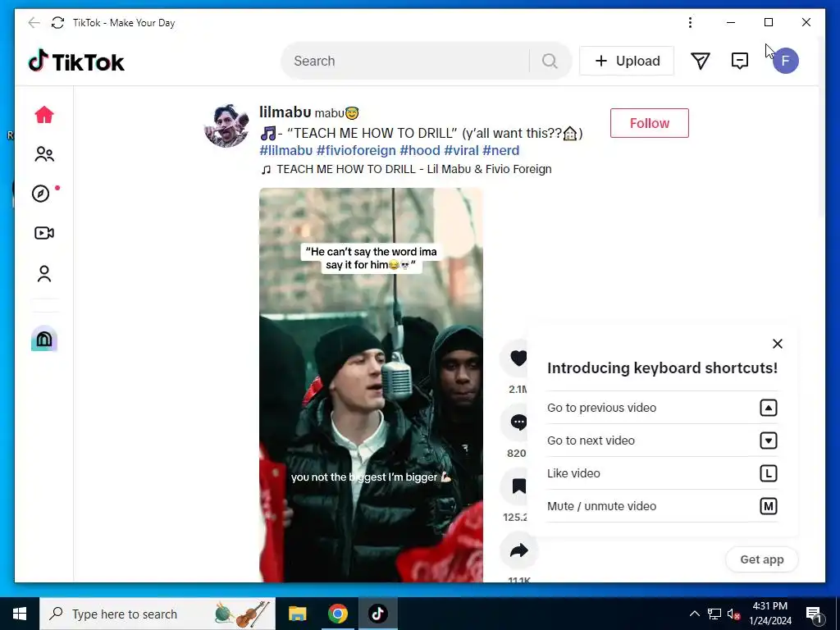Open the #viral hashtag

(x=461, y=151)
